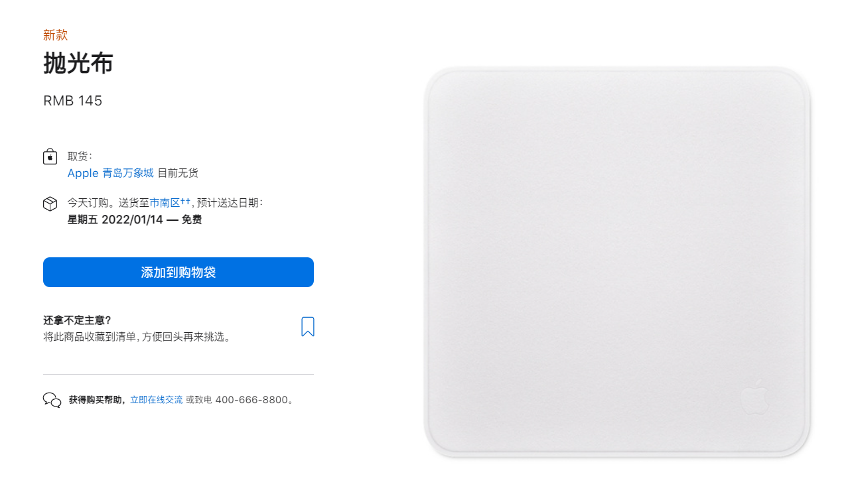This screenshot has height=504, width=850.
Task: Click the 获得购买帮助 help text
Action: pyautogui.click(x=97, y=400)
